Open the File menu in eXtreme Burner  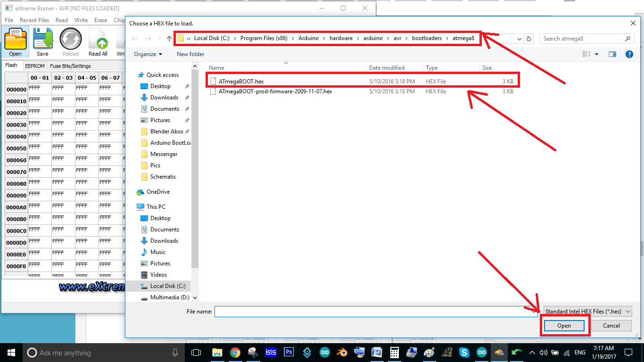[9, 20]
